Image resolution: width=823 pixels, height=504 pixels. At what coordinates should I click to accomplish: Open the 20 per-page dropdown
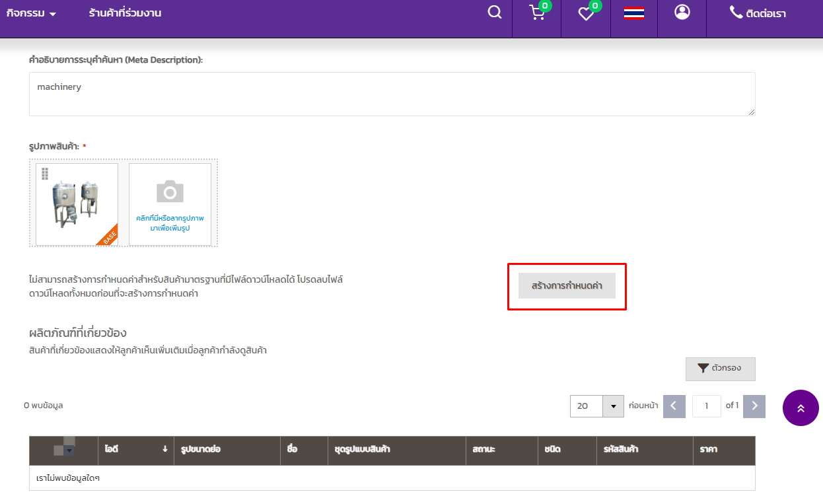613,406
